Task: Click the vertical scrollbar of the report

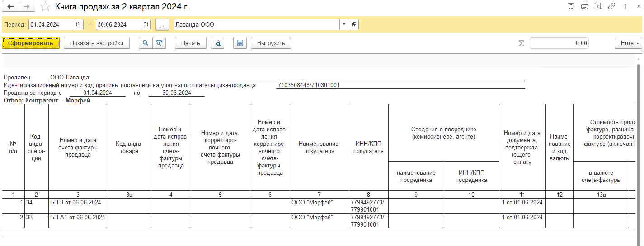Action: [x=639, y=153]
